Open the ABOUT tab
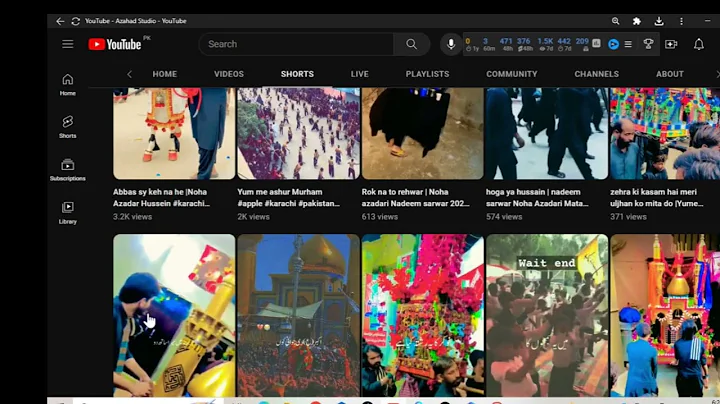Screen dimensions: 720x404 pyautogui.click(x=669, y=74)
